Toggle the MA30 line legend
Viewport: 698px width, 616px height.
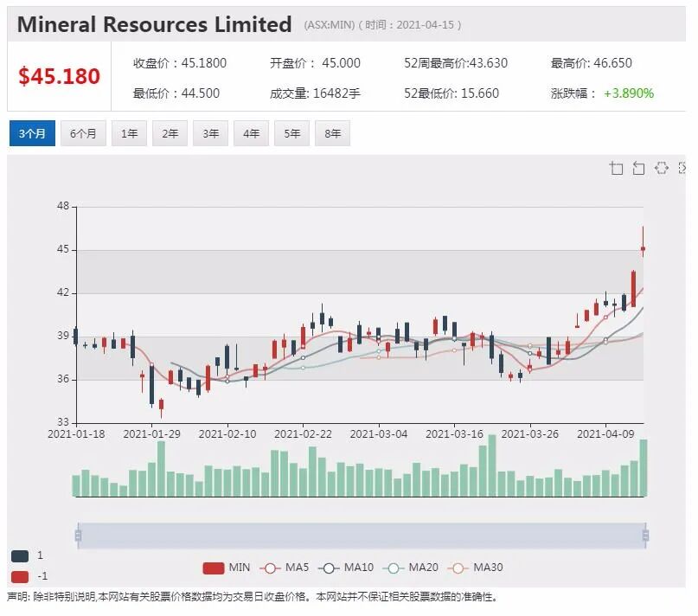(x=475, y=568)
